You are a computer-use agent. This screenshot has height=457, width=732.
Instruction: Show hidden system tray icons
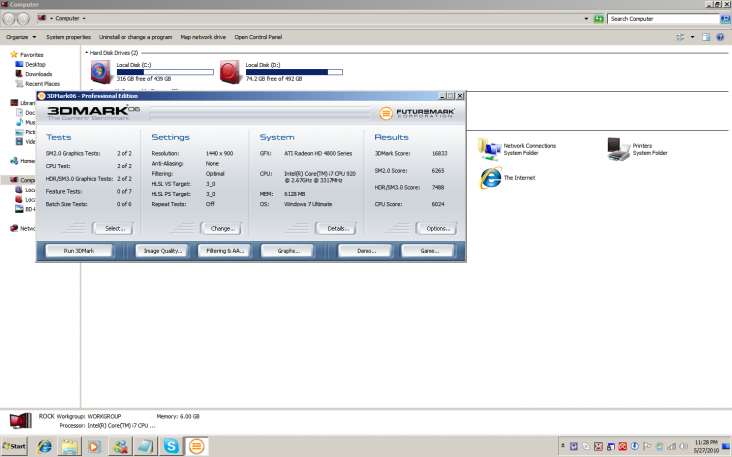(x=563, y=446)
